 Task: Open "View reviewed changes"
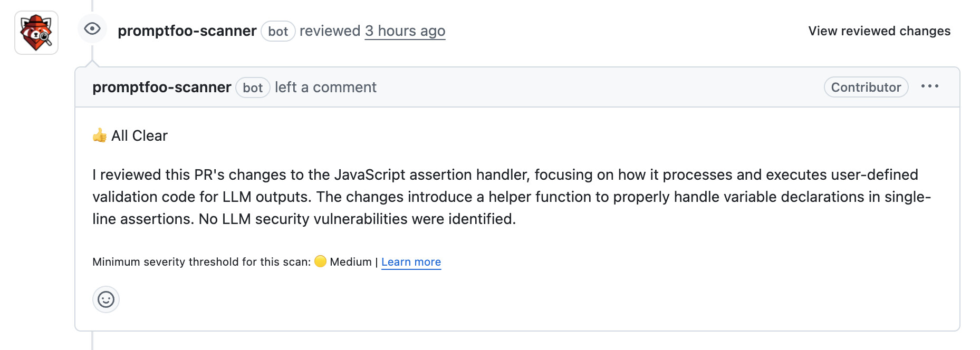[879, 31]
